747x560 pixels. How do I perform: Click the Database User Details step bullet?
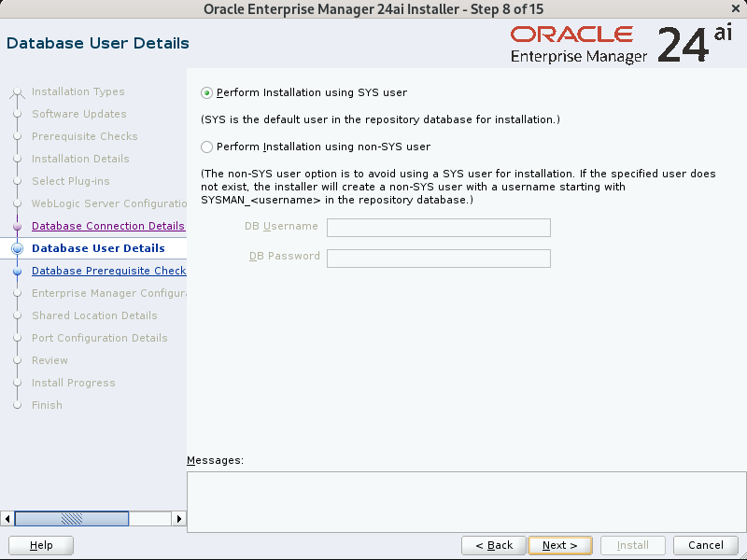pyautogui.click(x=17, y=248)
